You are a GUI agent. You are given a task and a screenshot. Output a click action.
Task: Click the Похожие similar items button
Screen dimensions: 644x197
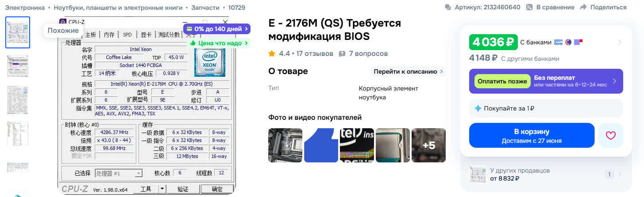pos(63,31)
